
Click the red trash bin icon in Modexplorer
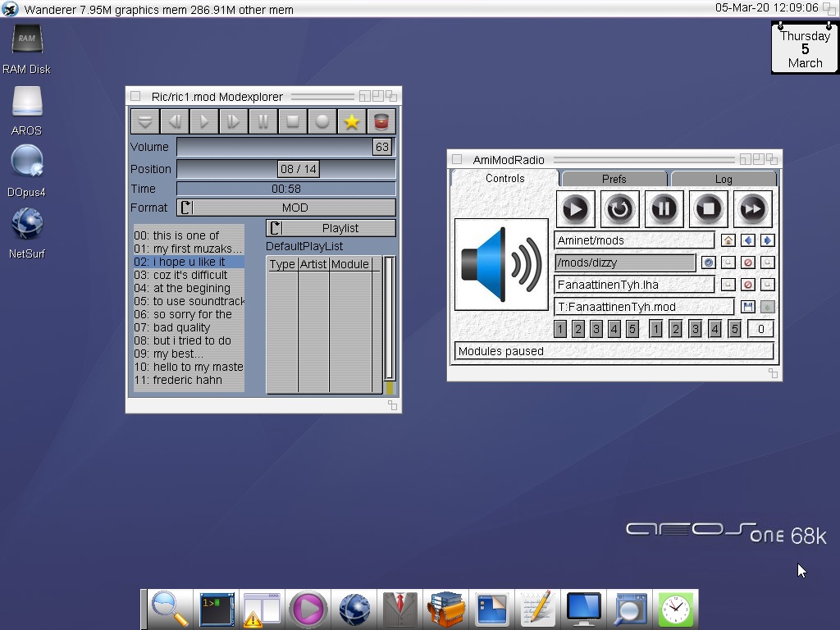click(381, 122)
